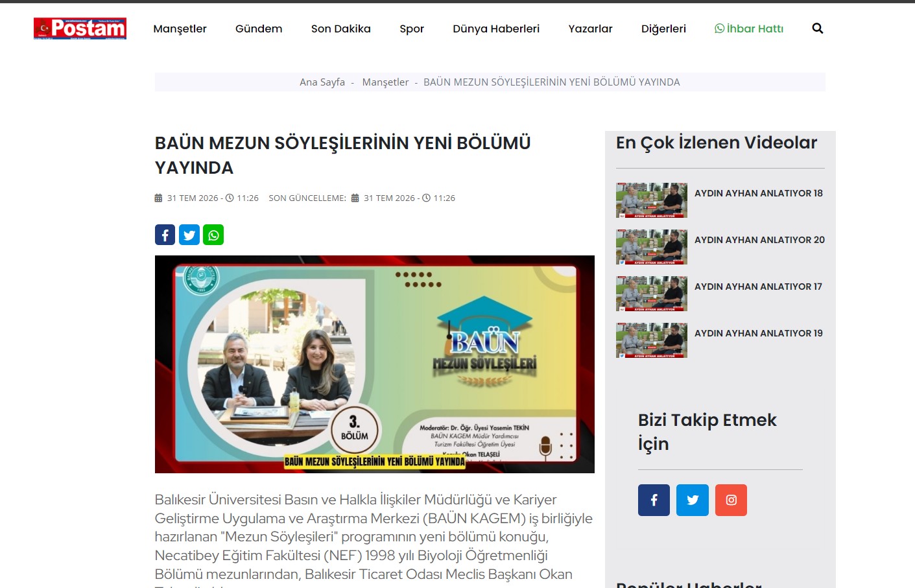Click the Postam site logo
Screen dimensions: 915x588
coord(80,29)
